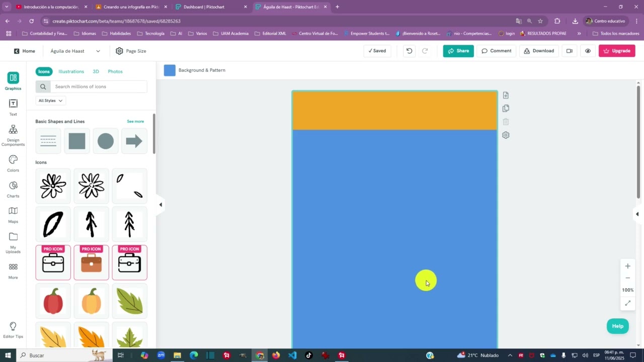Click the Saved status indicator
The image size is (644, 362).
(377, 51)
